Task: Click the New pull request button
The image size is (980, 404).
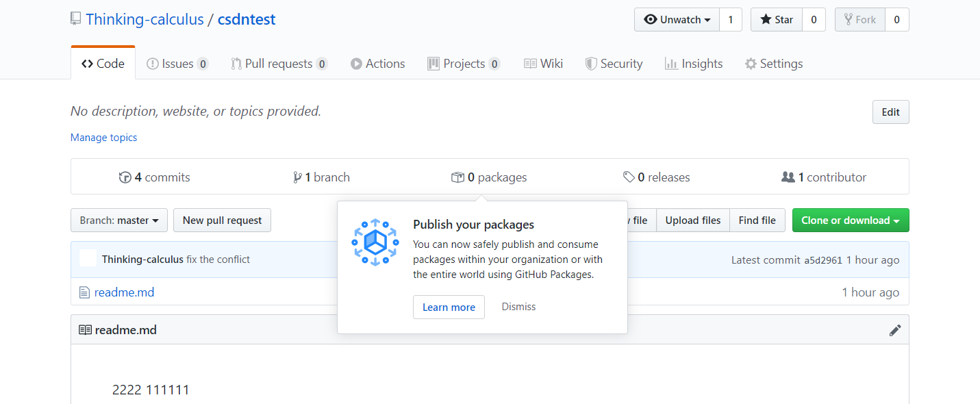Action: point(222,220)
